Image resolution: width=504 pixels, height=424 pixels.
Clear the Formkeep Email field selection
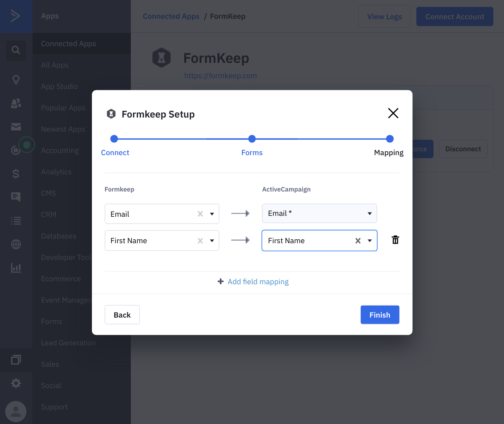click(x=200, y=214)
